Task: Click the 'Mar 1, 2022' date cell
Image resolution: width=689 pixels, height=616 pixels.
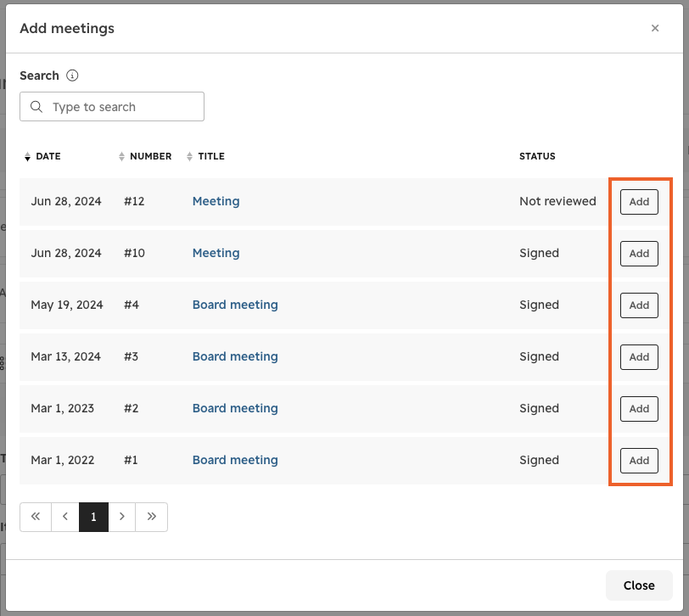Action: coord(63,460)
